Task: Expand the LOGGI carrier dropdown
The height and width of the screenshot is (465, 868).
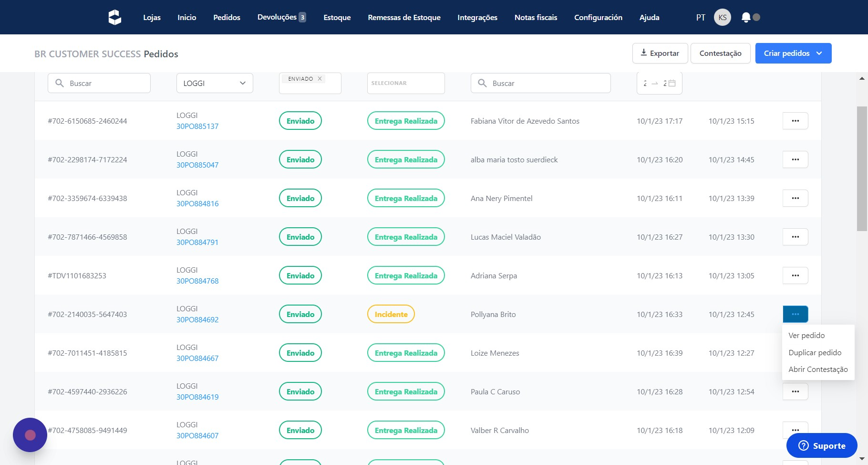Action: tap(215, 83)
